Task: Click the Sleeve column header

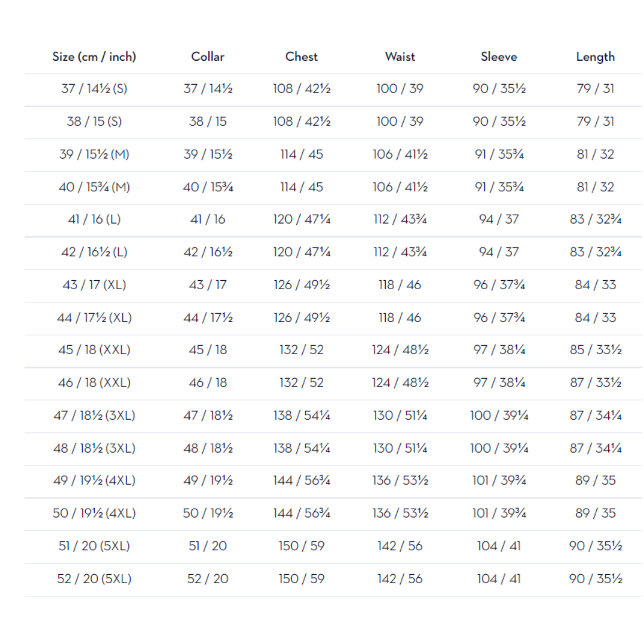Action: coord(499,57)
